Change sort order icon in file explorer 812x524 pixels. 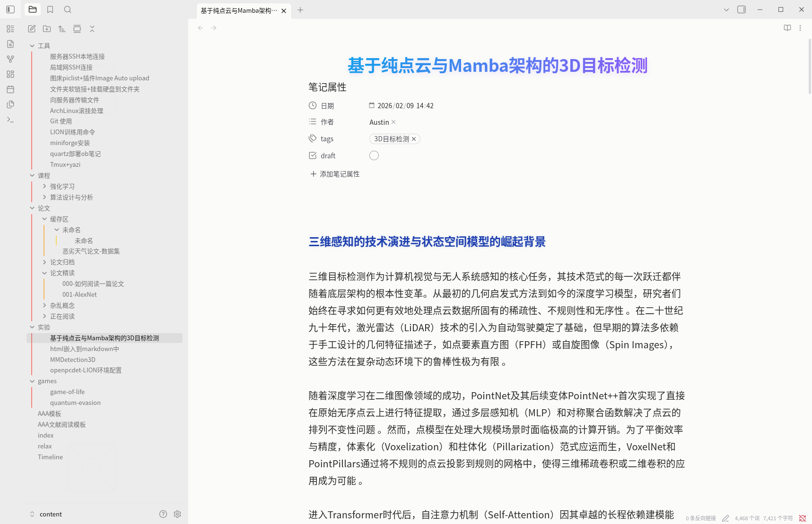[x=62, y=29]
